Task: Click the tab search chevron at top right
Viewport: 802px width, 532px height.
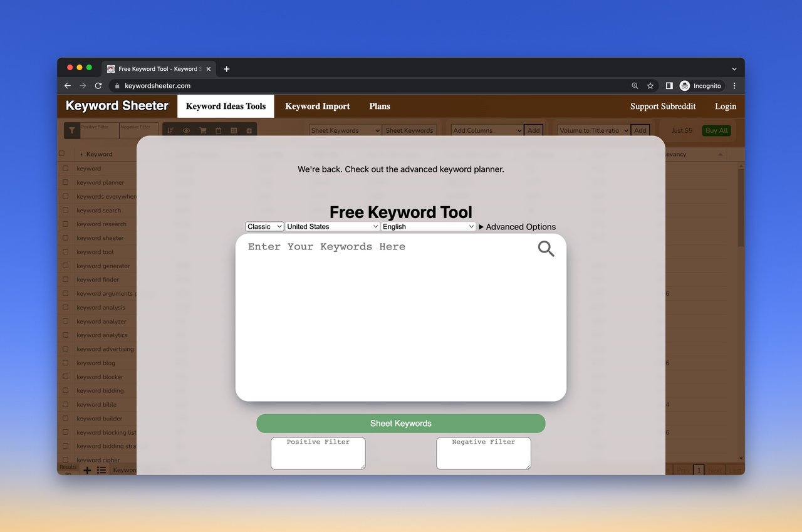Action: click(x=734, y=69)
